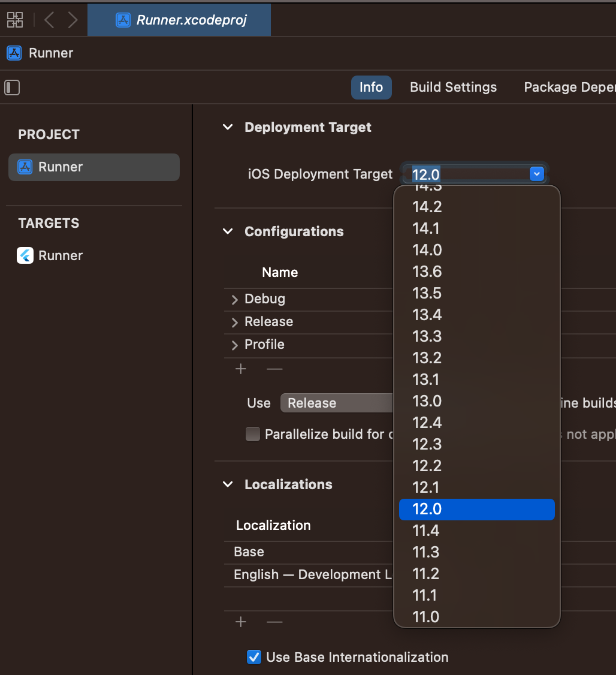This screenshot has width=616, height=675.
Task: Pick version 13.1 in the dropdown
Action: pyautogui.click(x=476, y=379)
